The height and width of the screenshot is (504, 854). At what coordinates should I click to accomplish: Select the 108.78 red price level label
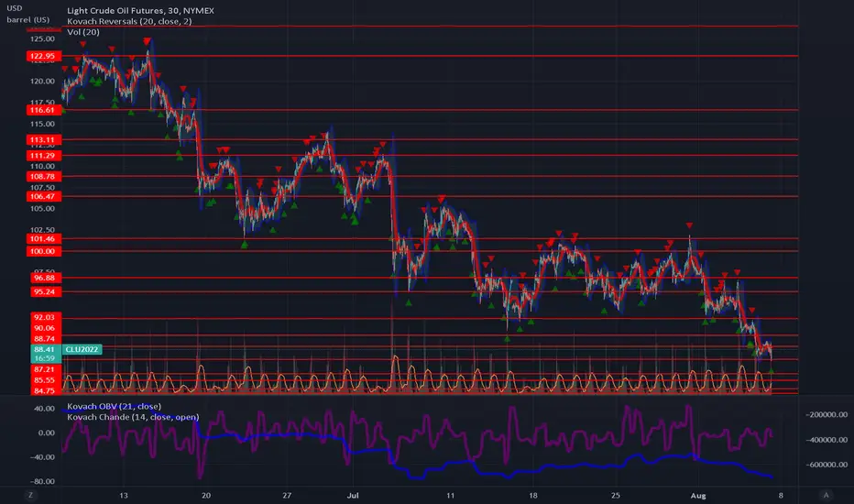pos(42,177)
